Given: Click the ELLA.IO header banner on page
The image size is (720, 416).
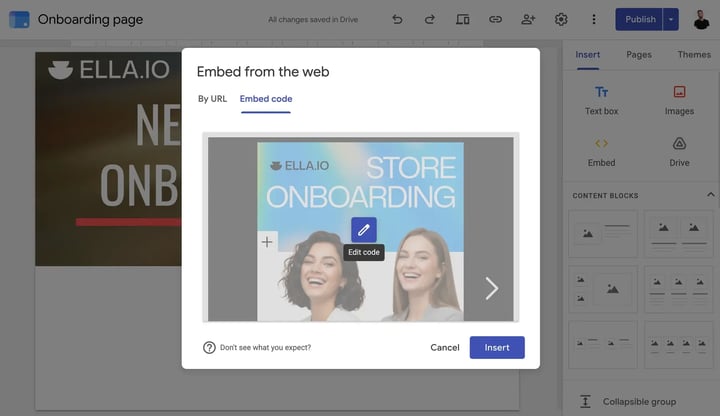Looking at the screenshot, I should 108,159.
